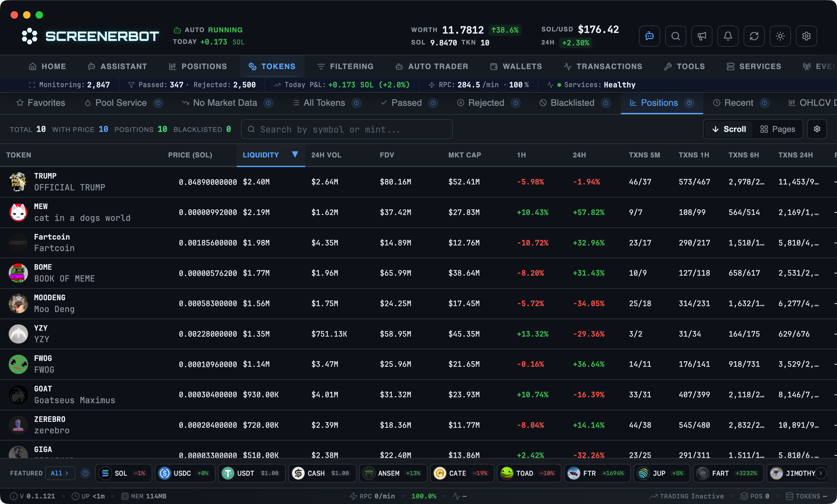Click the CATE featured ticker chip
The image size is (837, 504).
pyautogui.click(x=462, y=473)
